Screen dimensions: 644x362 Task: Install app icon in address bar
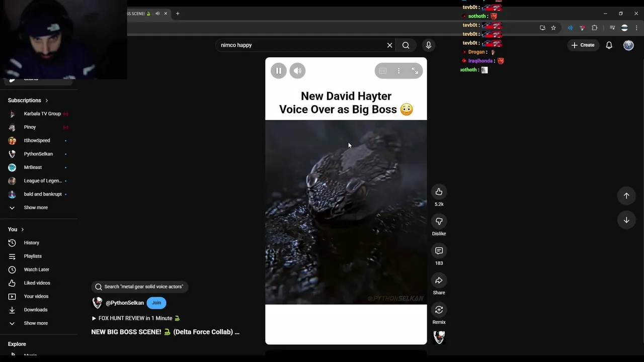(x=542, y=28)
